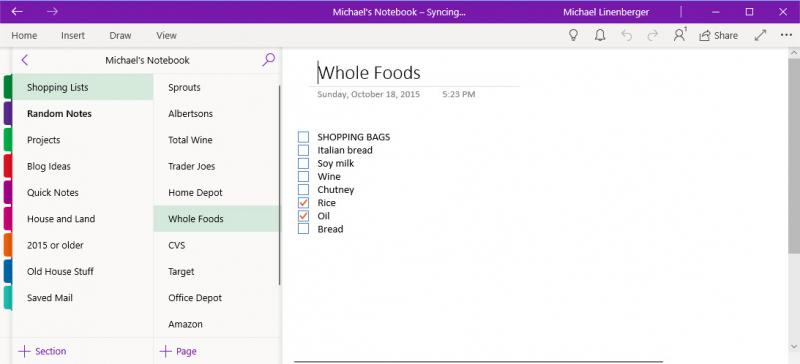Open the Amazon page

[x=216, y=324]
